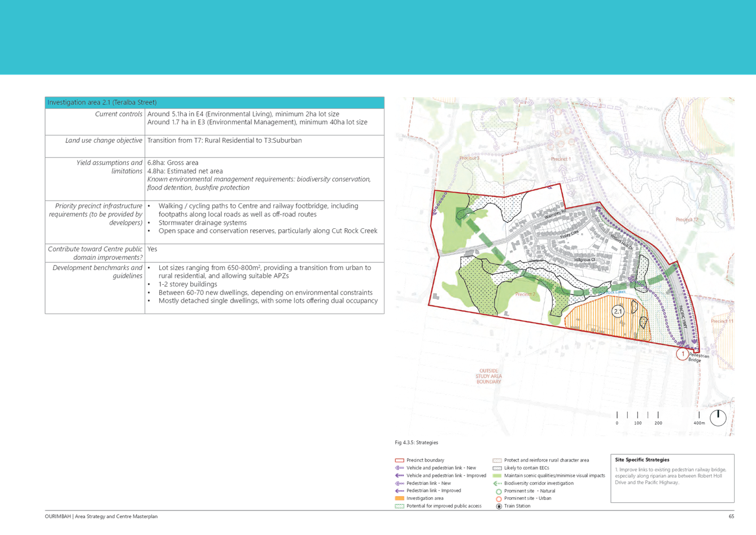
Task: Click the north arrow compass on the map
Action: (718, 417)
